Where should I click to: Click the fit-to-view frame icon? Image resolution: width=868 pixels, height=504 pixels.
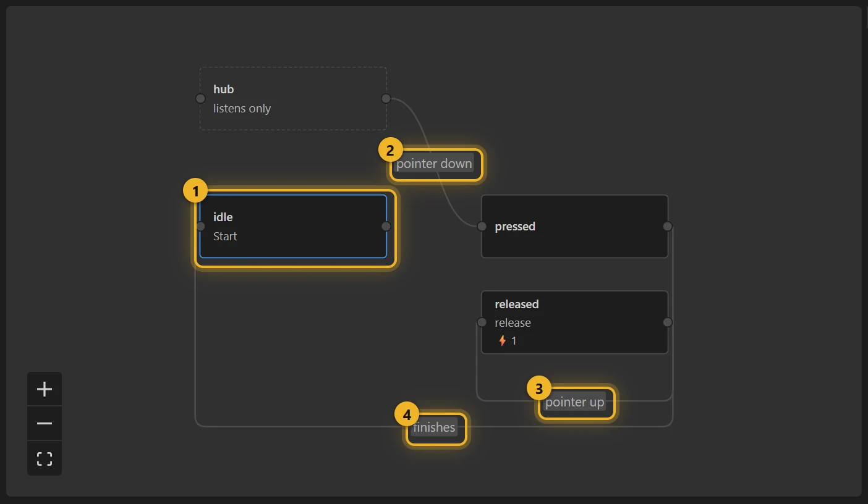click(x=45, y=458)
